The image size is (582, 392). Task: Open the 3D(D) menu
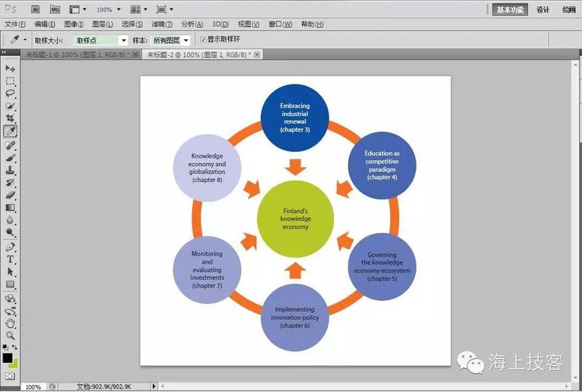coord(220,24)
